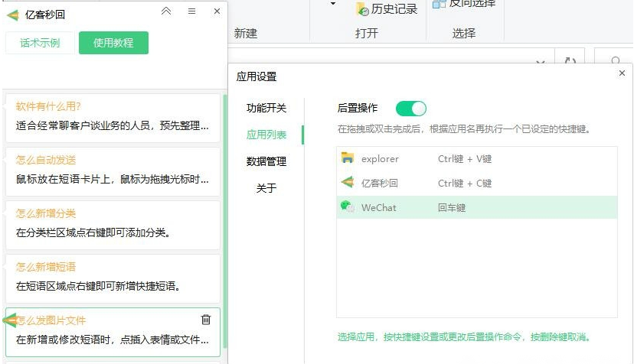Open the 关于 settings section
Viewport: 634px width, 364px height.
266,188
